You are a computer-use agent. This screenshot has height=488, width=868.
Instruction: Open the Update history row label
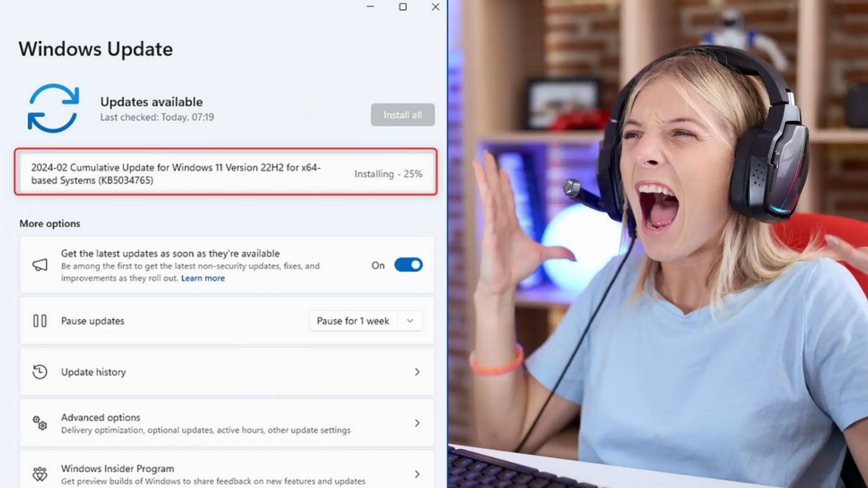tap(93, 372)
